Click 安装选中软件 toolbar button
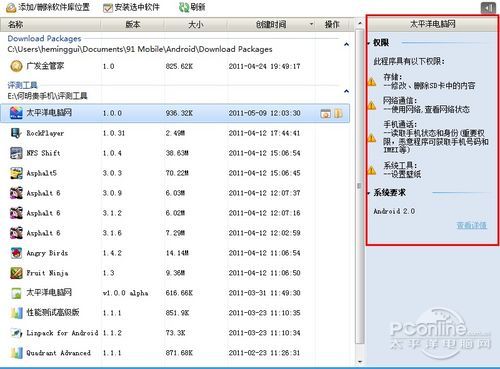This screenshot has height=369, width=500. tap(131, 7)
